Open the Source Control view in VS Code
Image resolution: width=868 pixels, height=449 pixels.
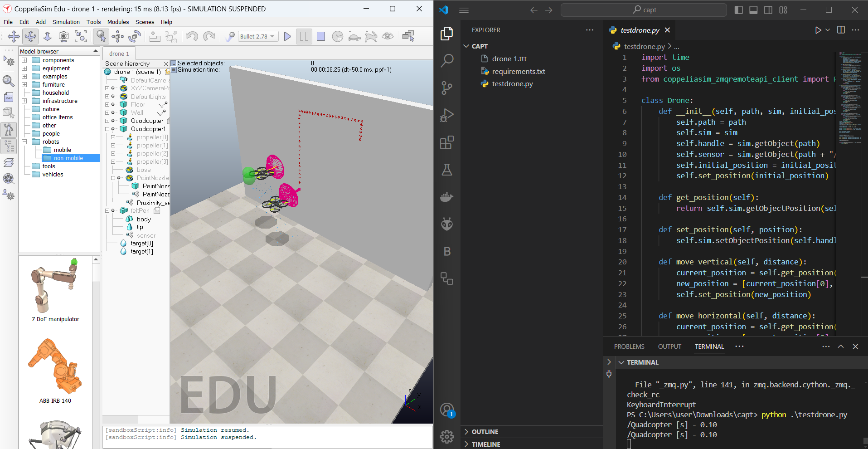pyautogui.click(x=447, y=88)
